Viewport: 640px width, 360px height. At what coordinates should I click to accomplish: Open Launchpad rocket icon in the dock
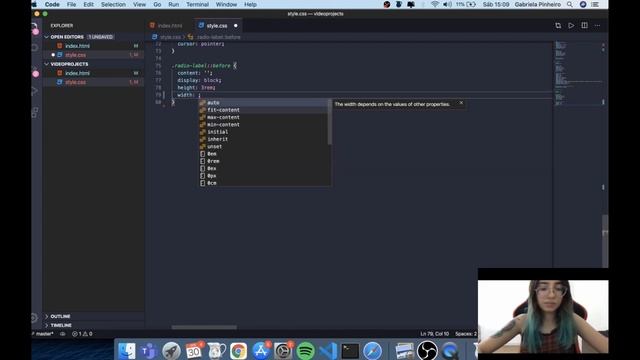click(x=171, y=351)
